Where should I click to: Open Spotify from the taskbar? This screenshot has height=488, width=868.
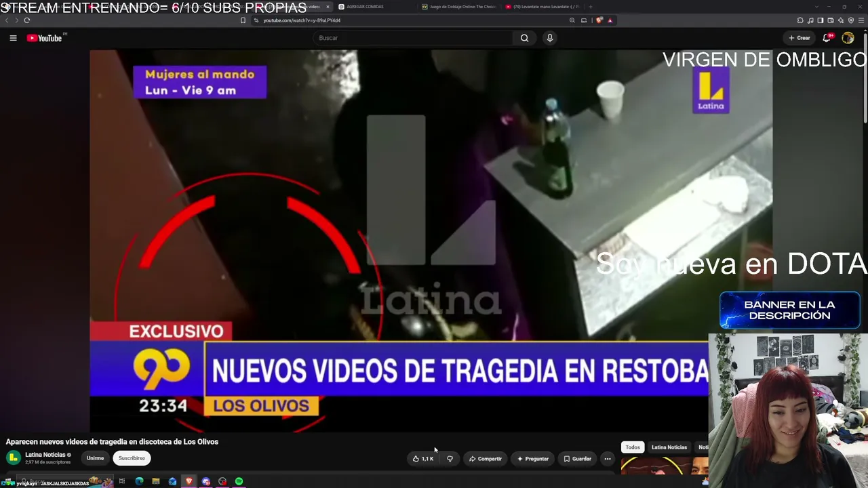(x=239, y=481)
